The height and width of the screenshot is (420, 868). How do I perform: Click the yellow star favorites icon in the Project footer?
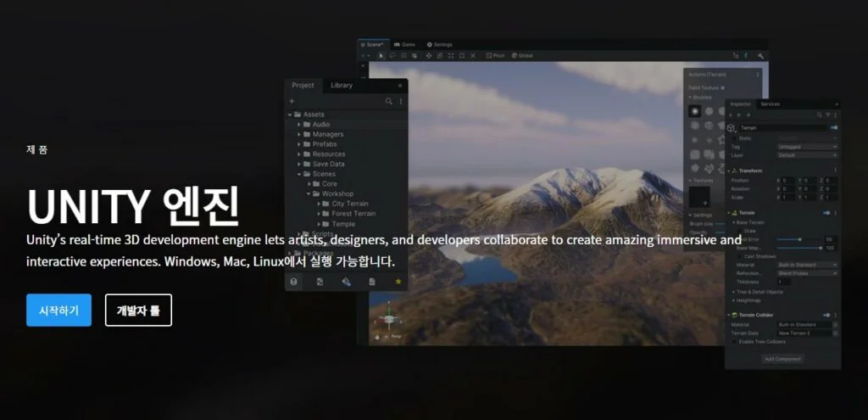[x=398, y=282]
